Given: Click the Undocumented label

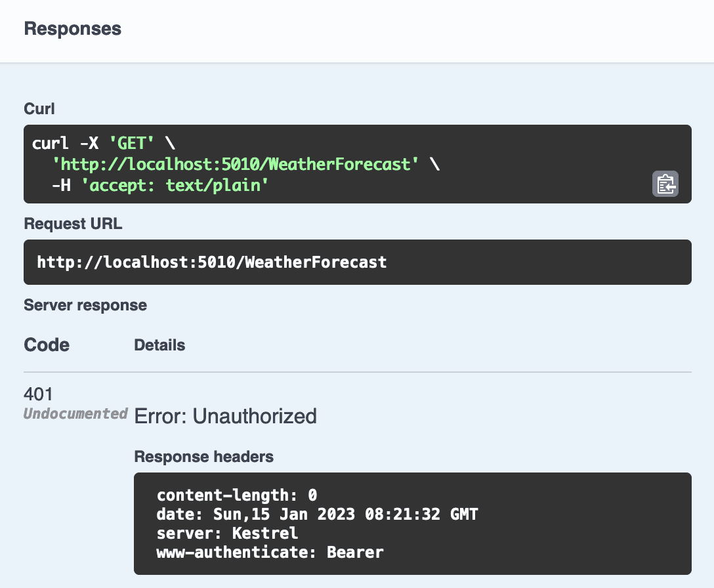Looking at the screenshot, I should pos(75,413).
